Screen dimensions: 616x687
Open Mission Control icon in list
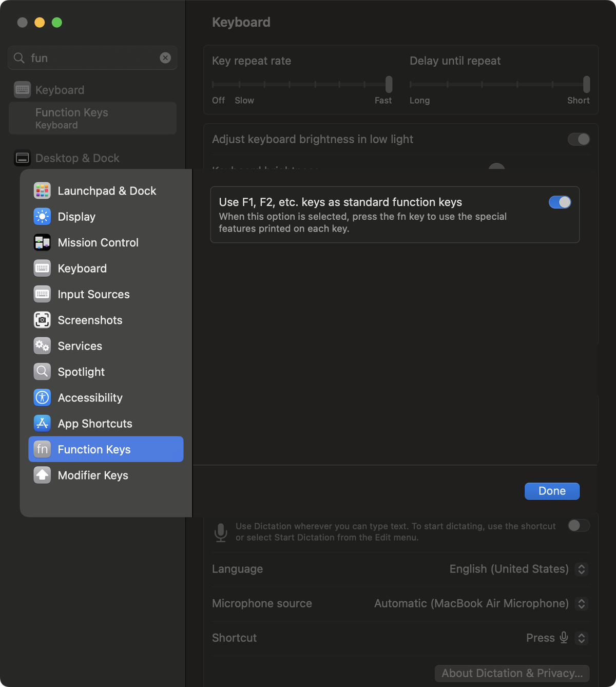point(42,242)
